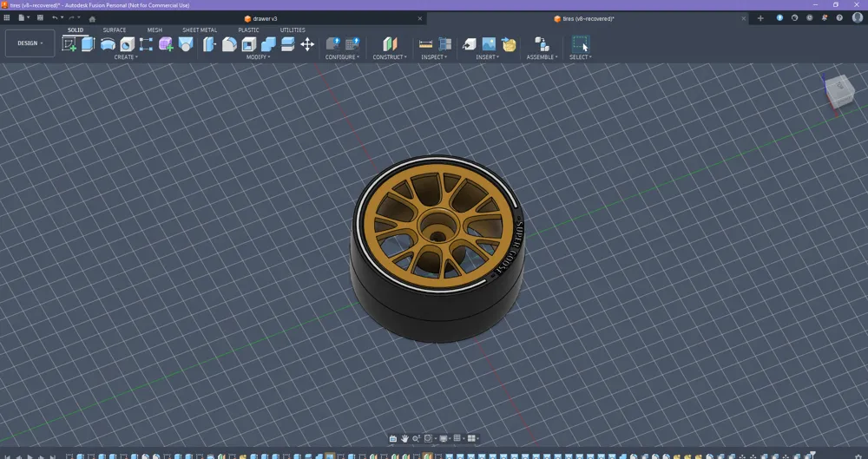Open the File menu icon
868x459 pixels.
point(23,18)
